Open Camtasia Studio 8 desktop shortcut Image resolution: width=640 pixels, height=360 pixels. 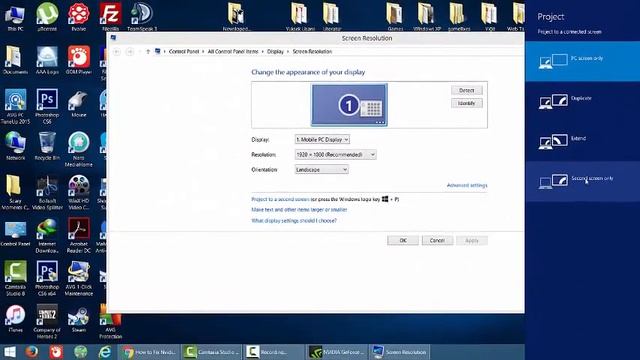[x=15, y=278]
